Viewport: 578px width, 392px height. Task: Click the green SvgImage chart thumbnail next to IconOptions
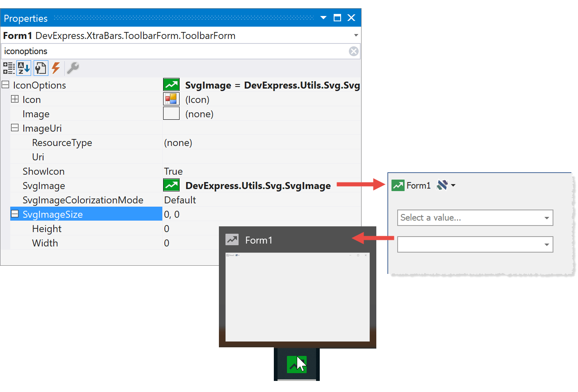[171, 84]
